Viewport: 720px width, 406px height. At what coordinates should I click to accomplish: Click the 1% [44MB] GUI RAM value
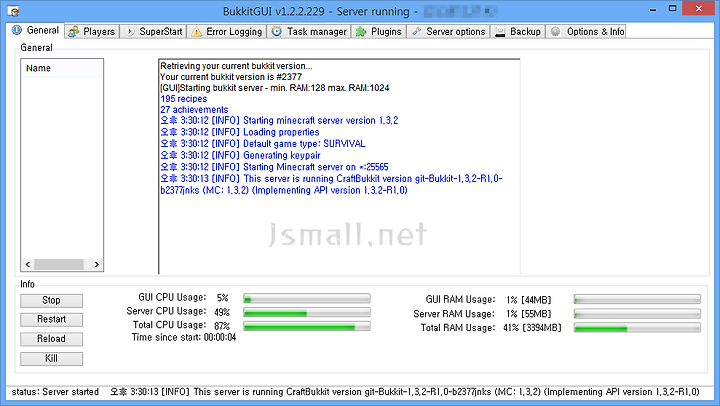[x=529, y=300]
